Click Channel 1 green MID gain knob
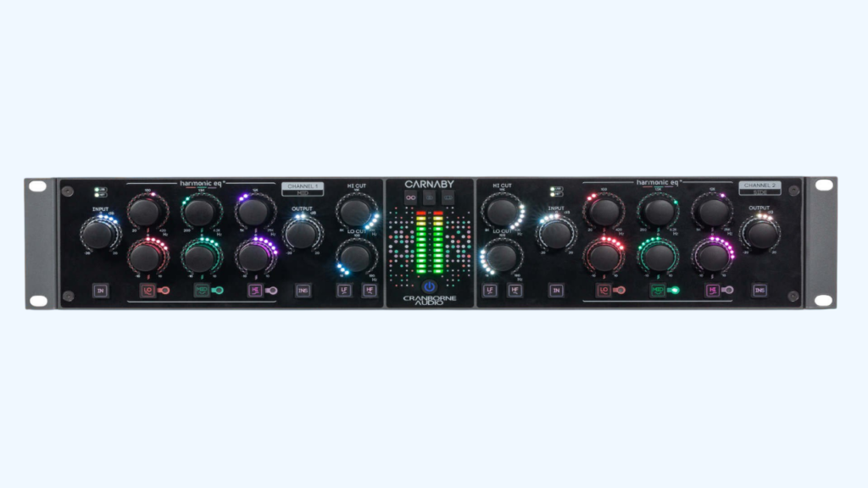The image size is (868, 488). (200, 258)
